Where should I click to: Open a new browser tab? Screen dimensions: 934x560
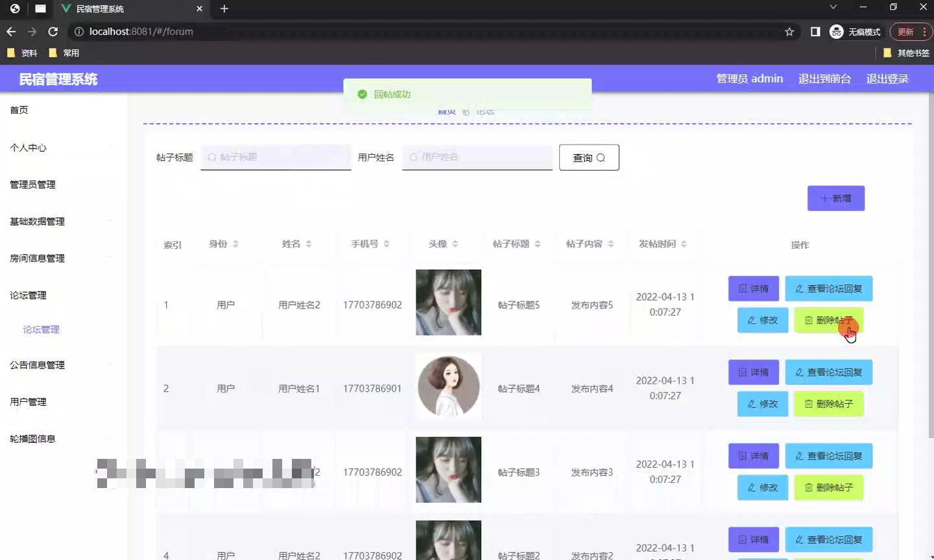point(224,8)
